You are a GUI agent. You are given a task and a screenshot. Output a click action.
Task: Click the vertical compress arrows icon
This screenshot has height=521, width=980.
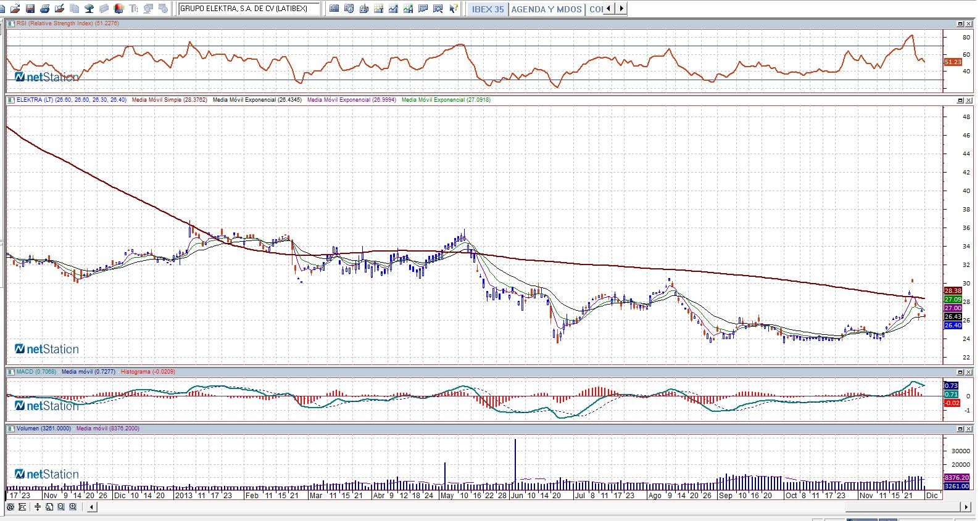(x=38, y=507)
